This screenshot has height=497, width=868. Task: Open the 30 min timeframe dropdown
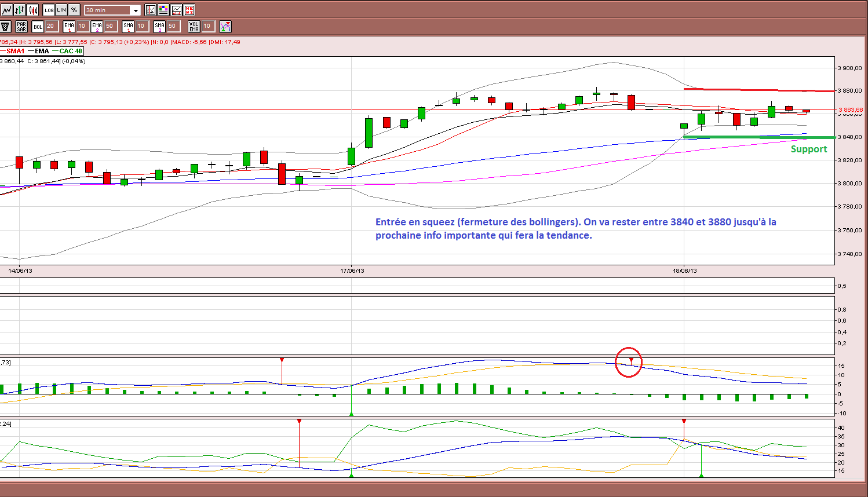point(112,10)
